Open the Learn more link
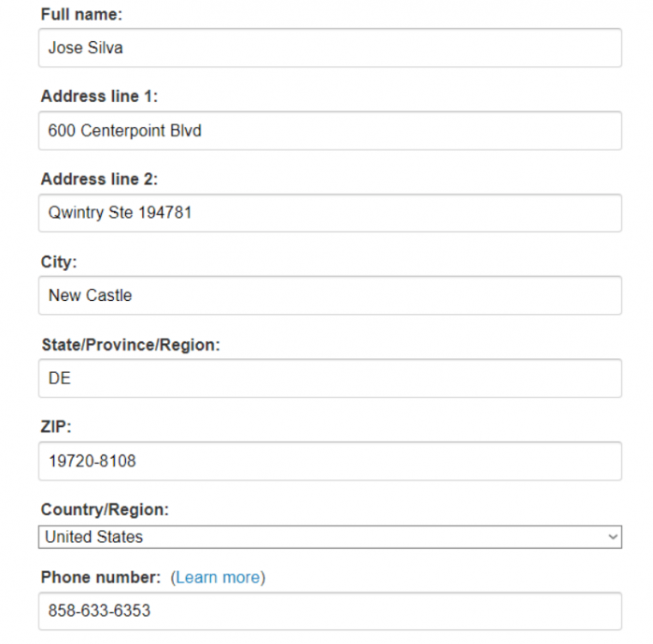This screenshot has height=644, width=653. [218, 578]
